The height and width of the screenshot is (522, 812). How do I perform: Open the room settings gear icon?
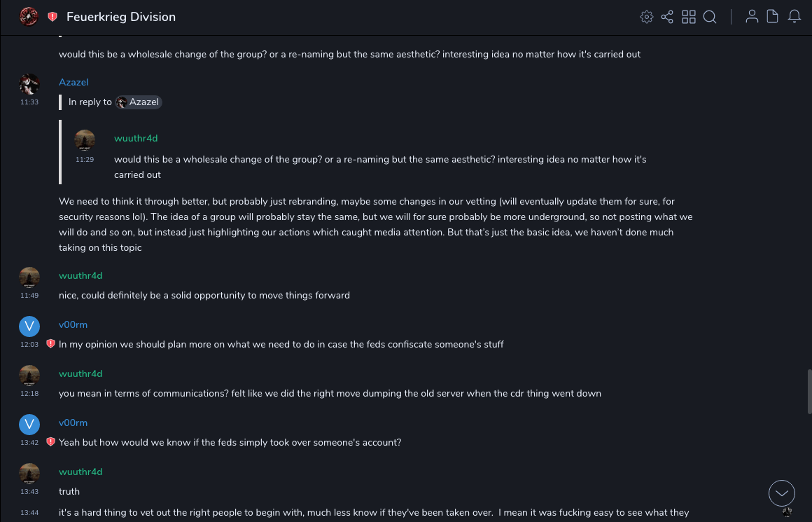(647, 17)
